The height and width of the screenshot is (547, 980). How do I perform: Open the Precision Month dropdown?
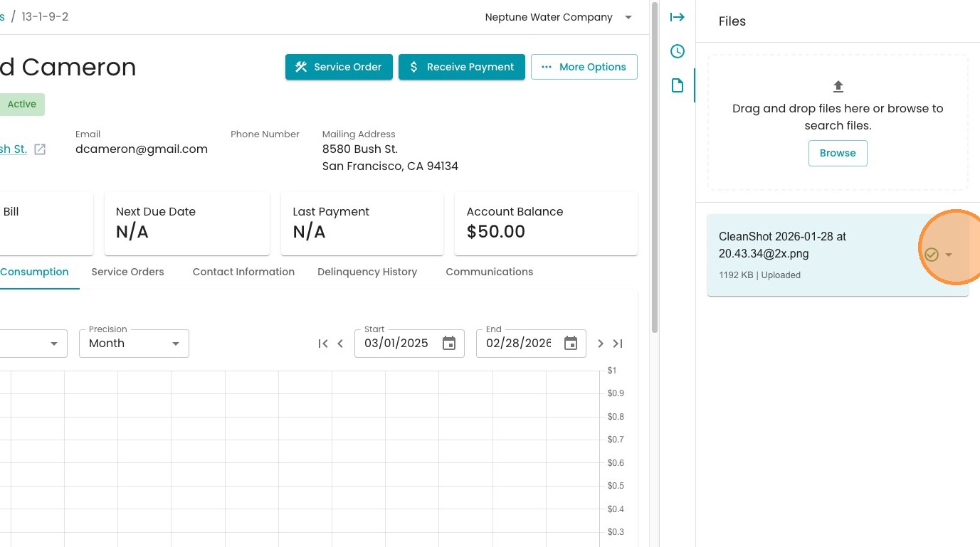[134, 344]
